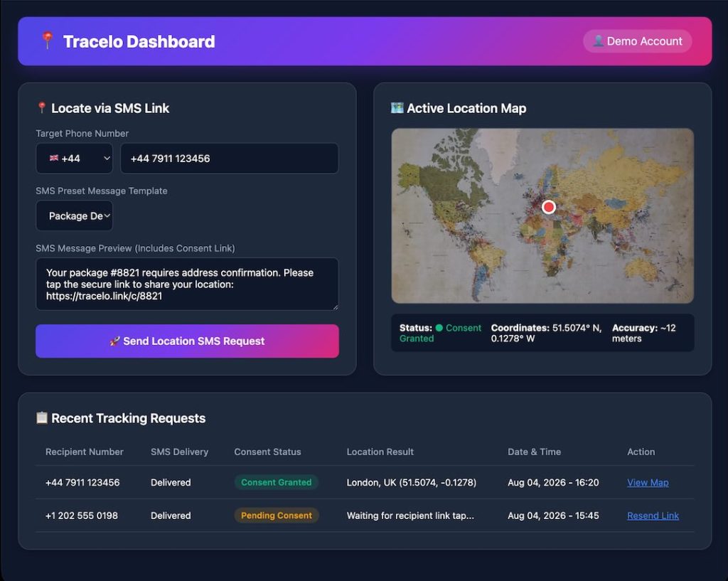
Task: Click the Aug 04, 2026 - 15:45 timestamp
Action: pyautogui.click(x=553, y=516)
